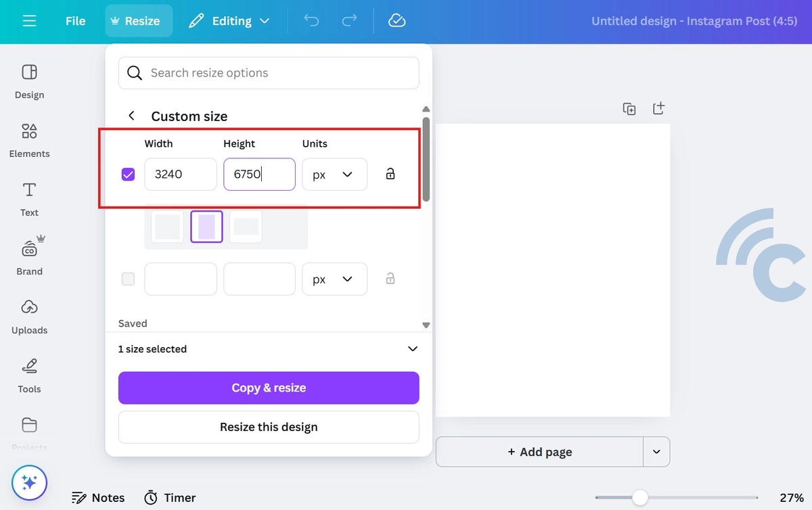Screen dimensions: 812x510
Task: Open the Brand kit panel
Action: [x=29, y=258]
